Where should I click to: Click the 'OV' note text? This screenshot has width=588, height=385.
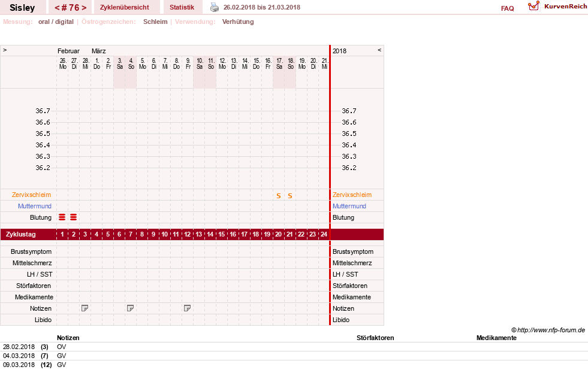pos(62,347)
